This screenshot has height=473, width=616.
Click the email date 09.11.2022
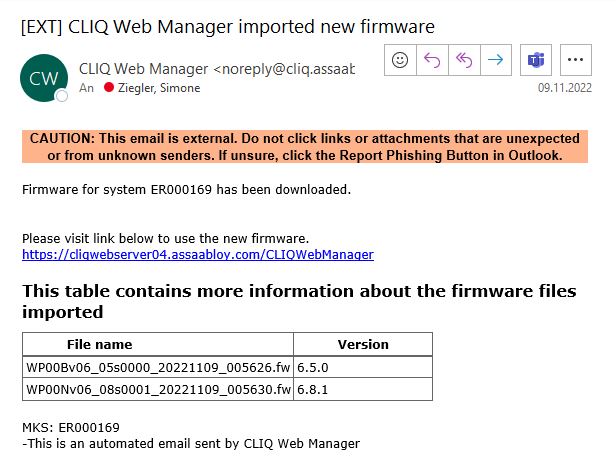point(565,88)
